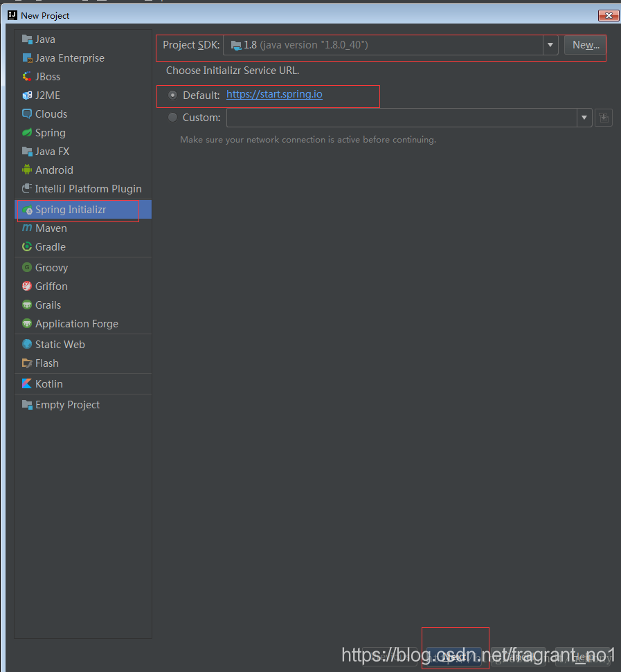The height and width of the screenshot is (672, 621).
Task: Choose the Kotlin project icon
Action: click(27, 383)
